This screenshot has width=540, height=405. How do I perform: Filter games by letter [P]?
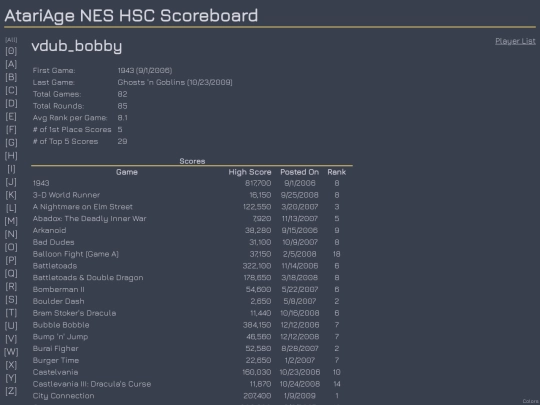pyautogui.click(x=11, y=260)
